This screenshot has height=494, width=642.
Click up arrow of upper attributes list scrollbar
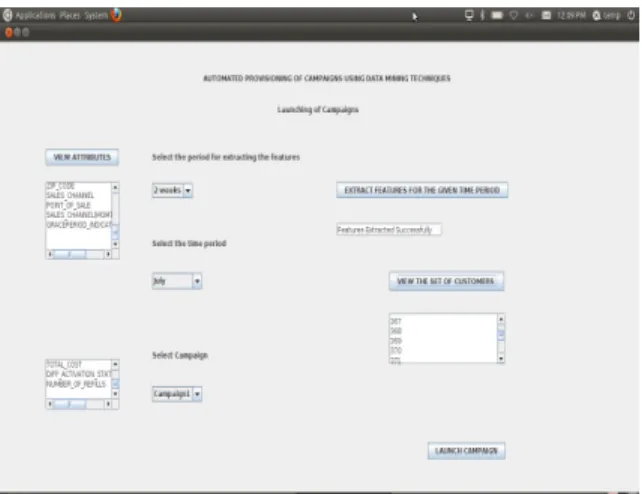pyautogui.click(x=115, y=187)
